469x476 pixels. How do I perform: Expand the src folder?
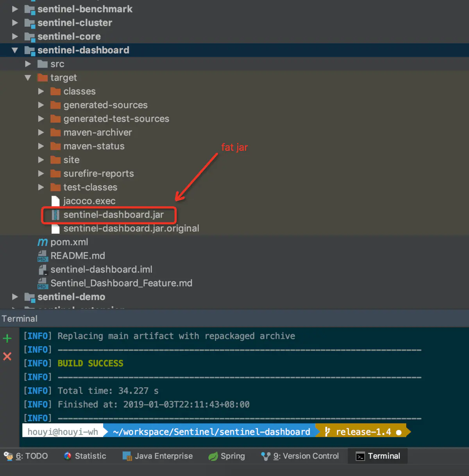pos(28,64)
